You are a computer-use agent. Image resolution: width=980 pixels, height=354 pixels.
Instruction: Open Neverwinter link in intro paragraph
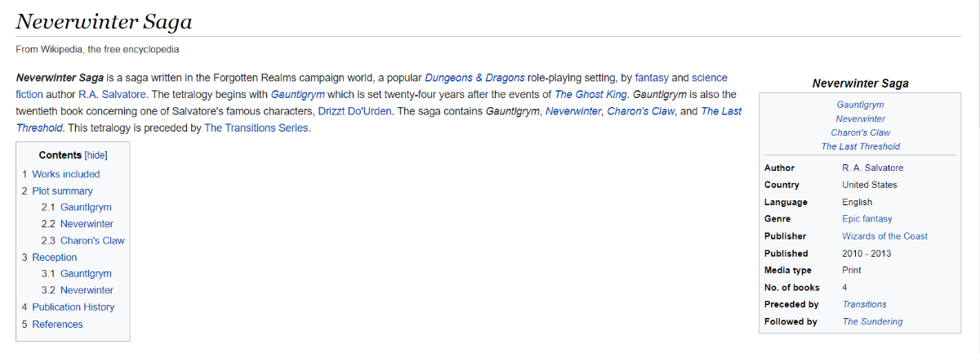click(573, 111)
